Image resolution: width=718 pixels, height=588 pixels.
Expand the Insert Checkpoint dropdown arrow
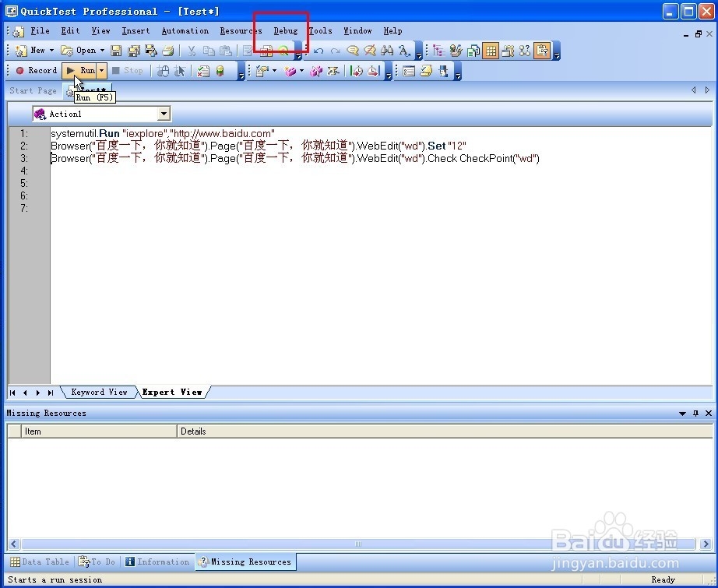click(275, 71)
